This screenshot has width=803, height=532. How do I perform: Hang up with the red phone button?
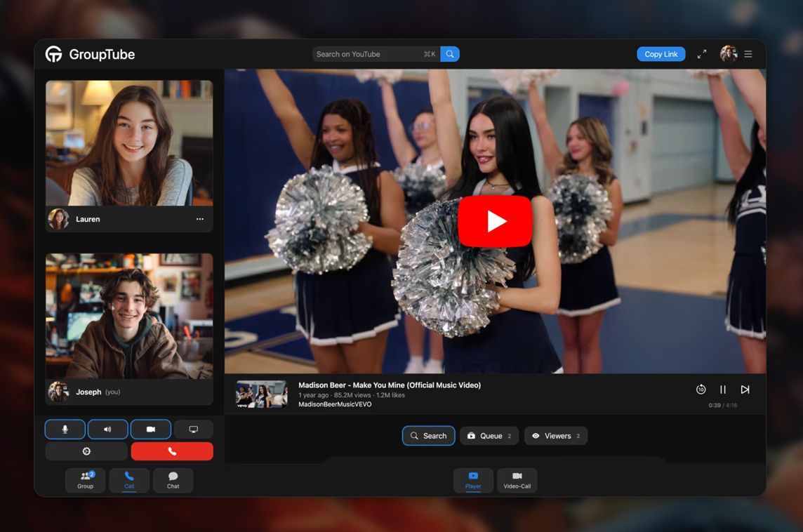tap(172, 451)
